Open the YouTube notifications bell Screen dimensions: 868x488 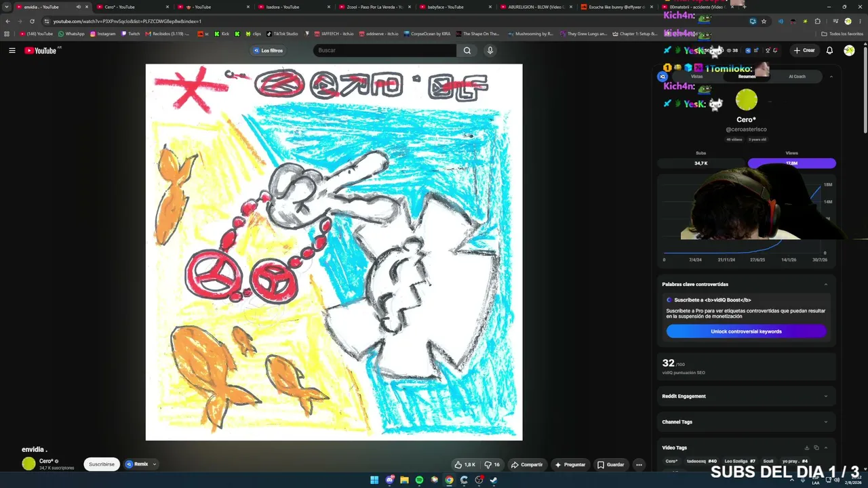tap(829, 50)
